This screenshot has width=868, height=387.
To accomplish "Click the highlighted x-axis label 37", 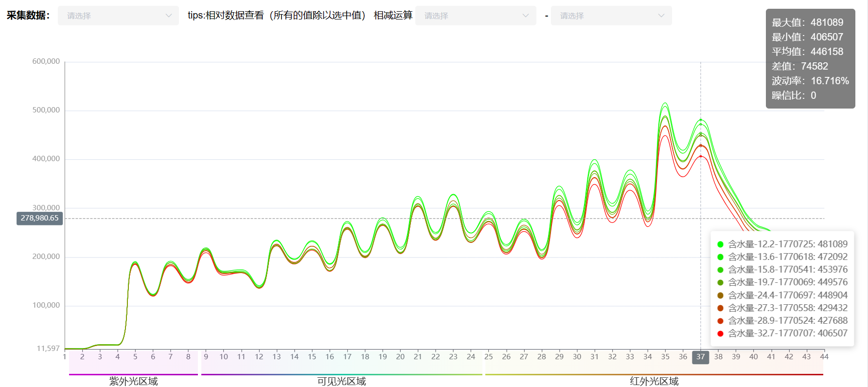I will 700,357.
